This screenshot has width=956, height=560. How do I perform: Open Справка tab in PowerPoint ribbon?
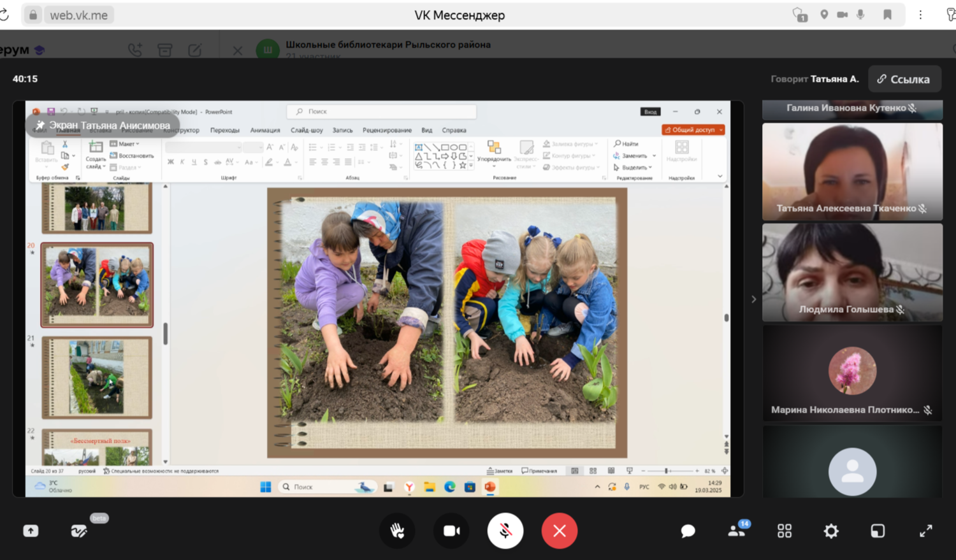click(x=454, y=130)
